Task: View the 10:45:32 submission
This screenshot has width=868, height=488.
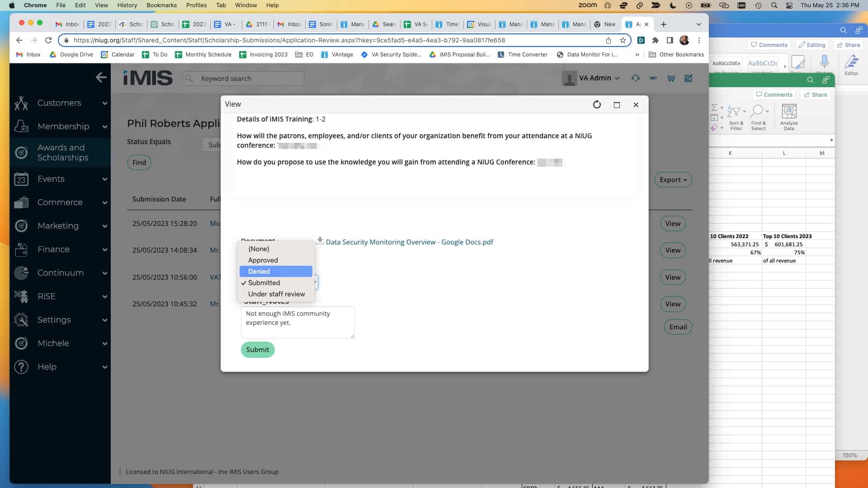Action: coord(673,304)
